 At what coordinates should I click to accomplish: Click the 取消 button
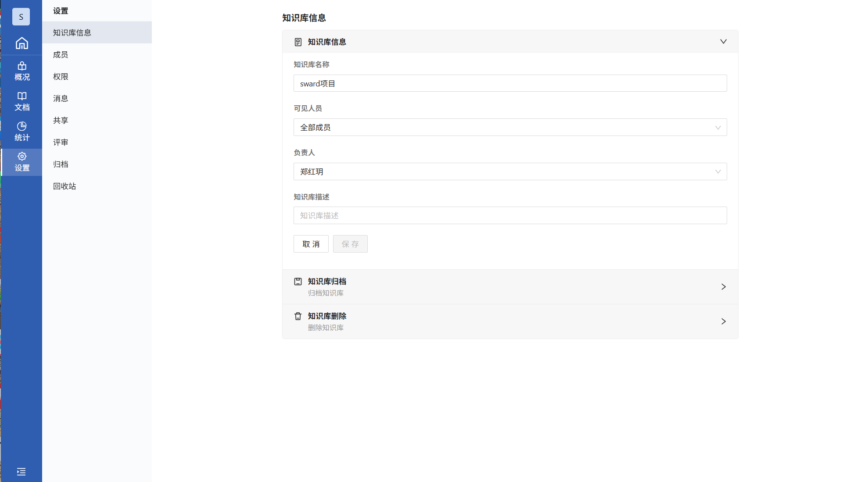(311, 244)
